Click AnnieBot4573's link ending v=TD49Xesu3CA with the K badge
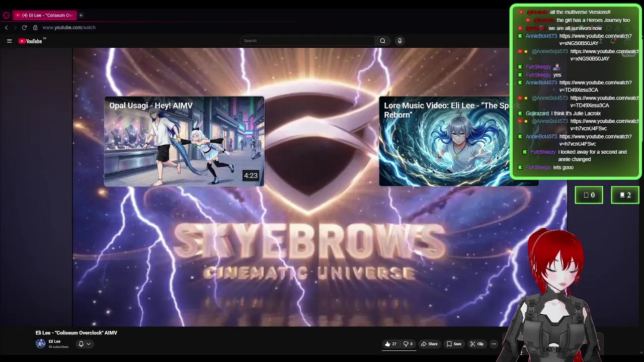 pyautogui.click(x=595, y=86)
